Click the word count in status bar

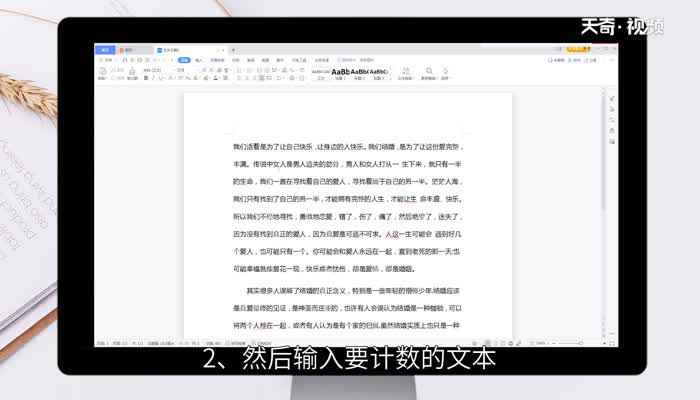(x=213, y=343)
